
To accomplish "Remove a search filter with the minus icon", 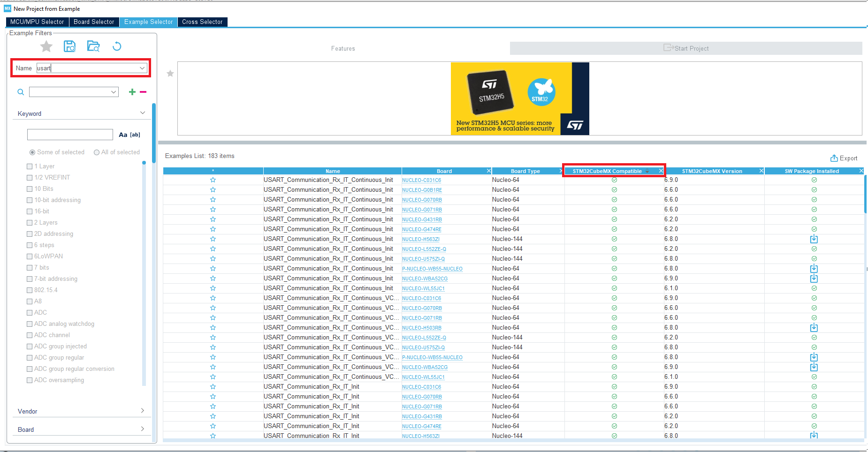I will point(144,92).
